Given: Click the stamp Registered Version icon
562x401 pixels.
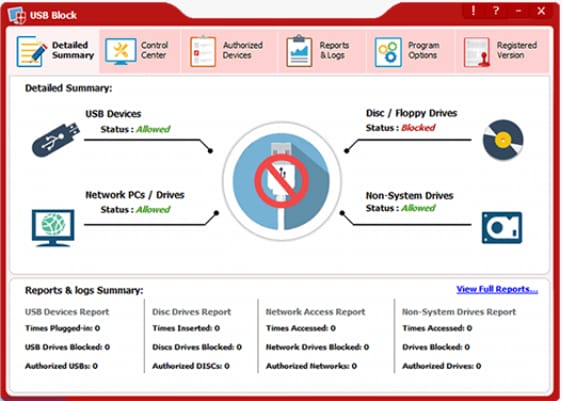Looking at the screenshot, I should [477, 52].
